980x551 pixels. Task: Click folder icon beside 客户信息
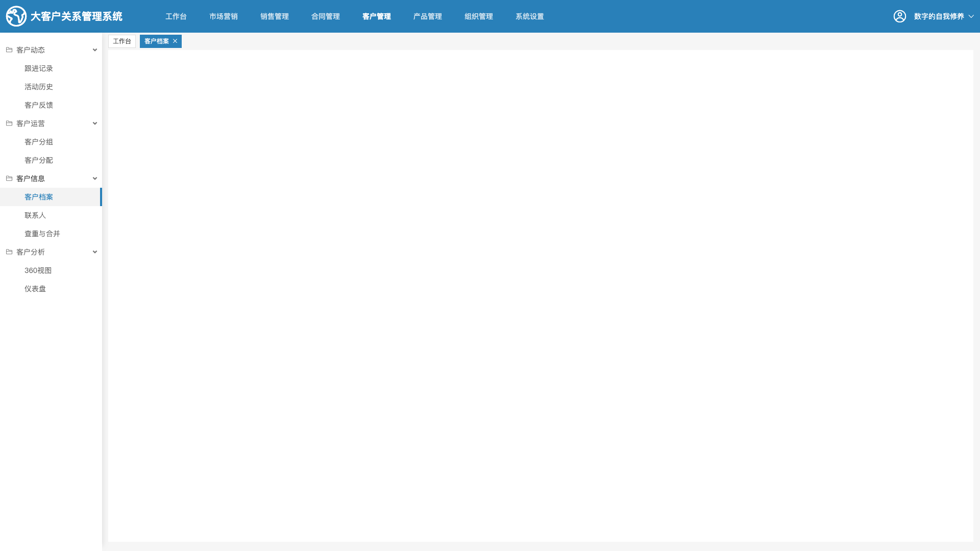coord(9,179)
